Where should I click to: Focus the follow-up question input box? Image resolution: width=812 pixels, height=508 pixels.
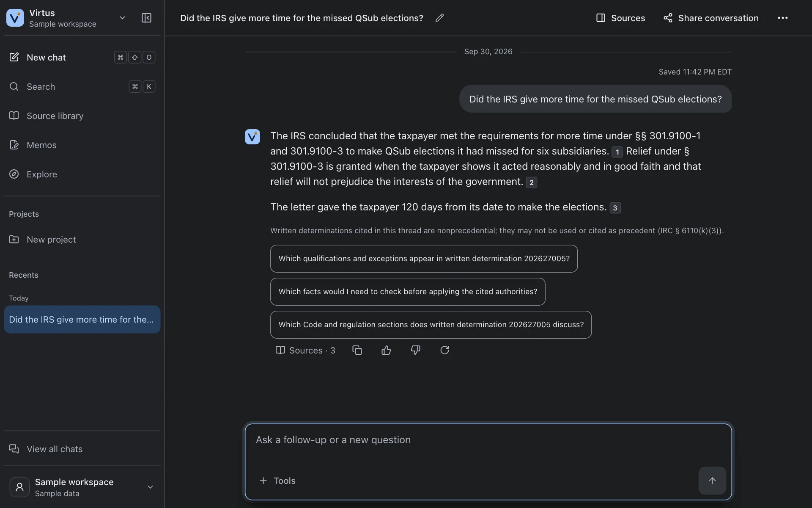[488, 440]
